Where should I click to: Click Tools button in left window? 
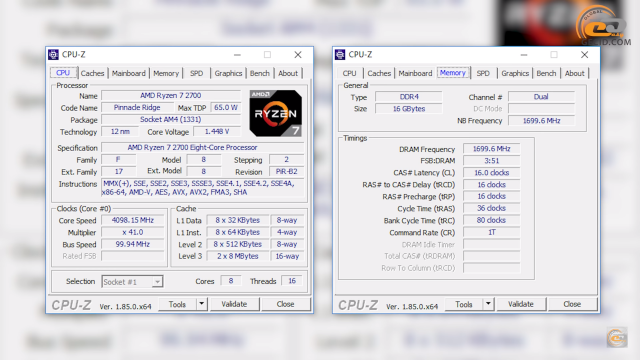[x=178, y=304]
